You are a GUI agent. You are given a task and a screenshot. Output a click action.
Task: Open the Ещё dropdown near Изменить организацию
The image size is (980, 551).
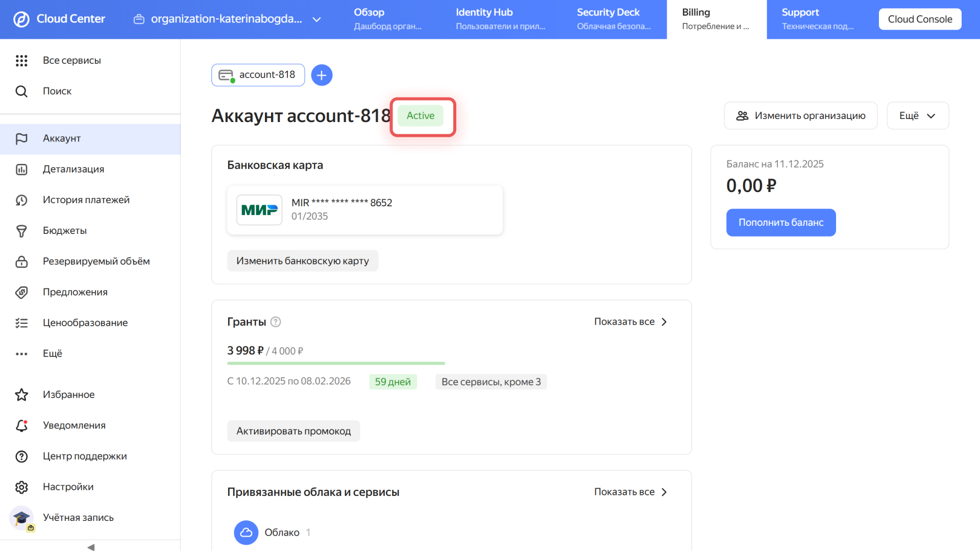pos(917,116)
